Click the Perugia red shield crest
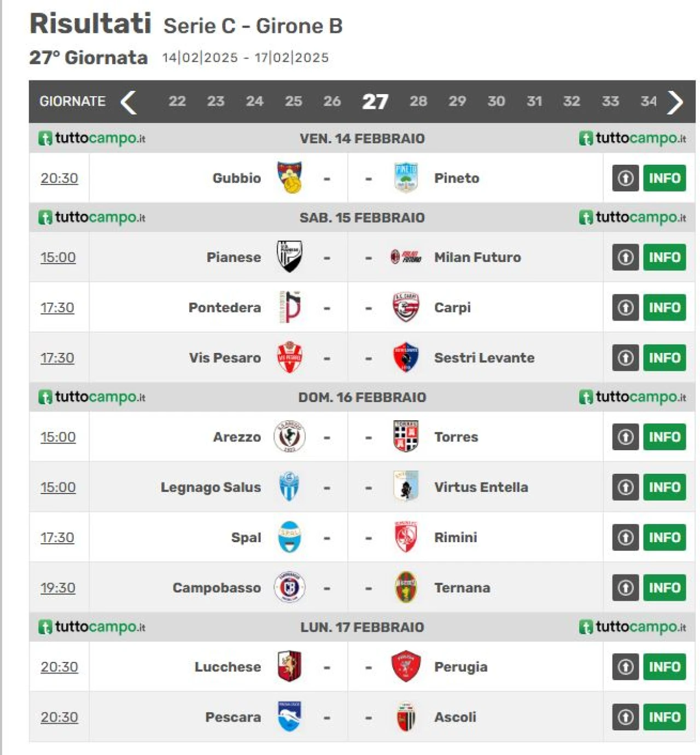Viewport: 700px width, 755px height. (406, 666)
